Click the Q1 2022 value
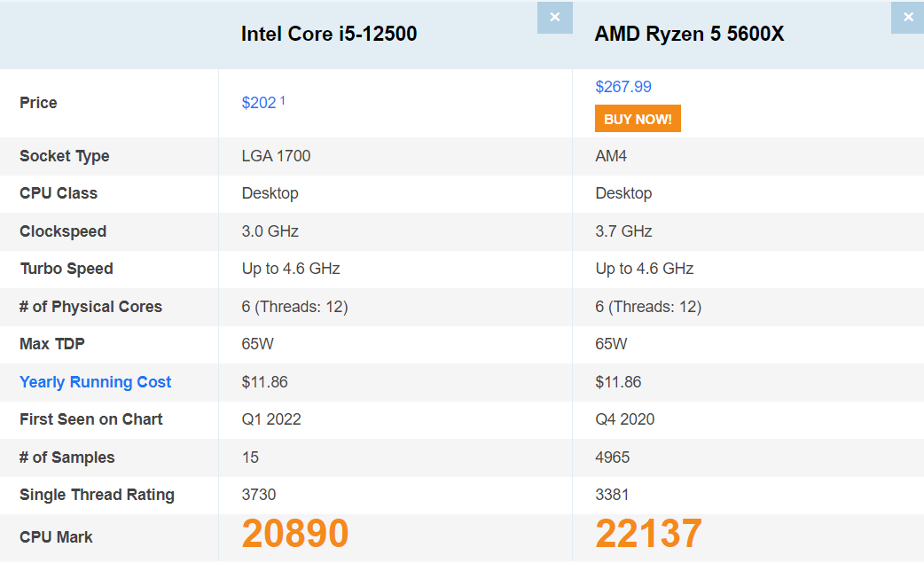Image resolution: width=924 pixels, height=563 pixels. [271, 419]
